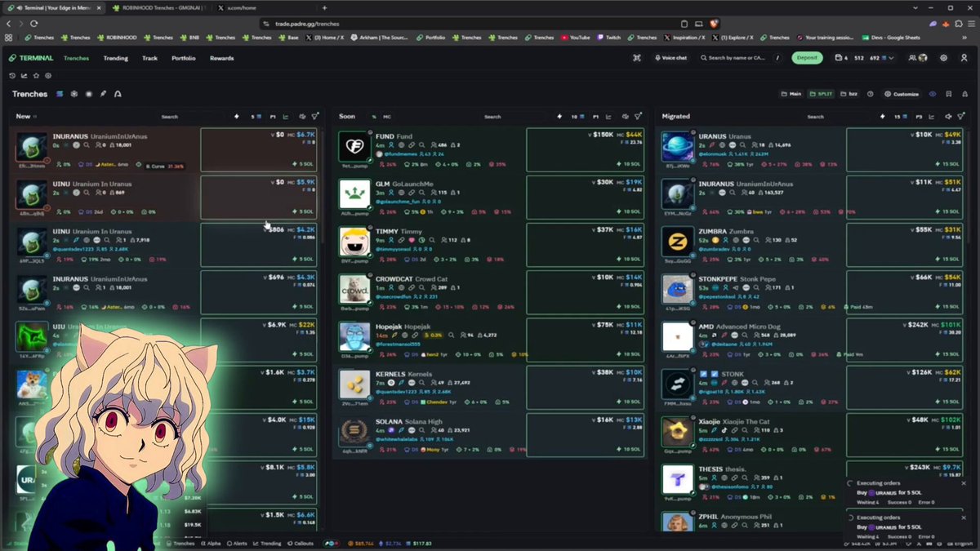
Task: Open the user profile icon in the header
Action: click(x=964, y=58)
